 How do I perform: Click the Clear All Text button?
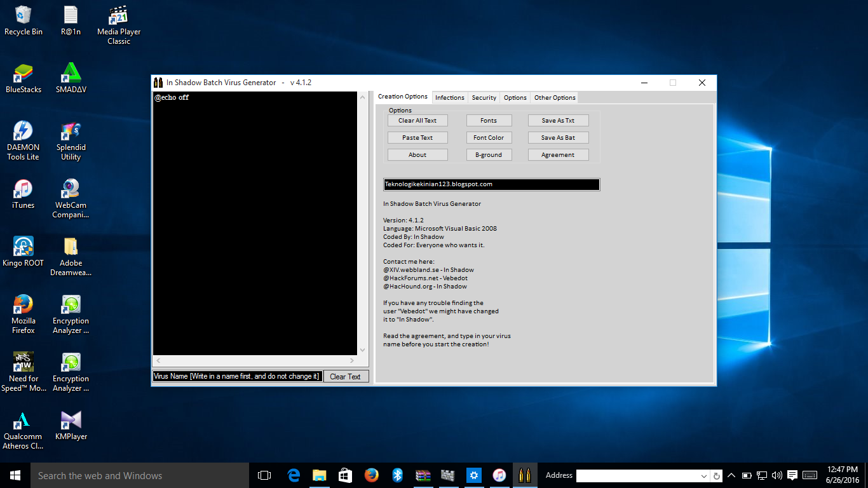pyautogui.click(x=417, y=120)
